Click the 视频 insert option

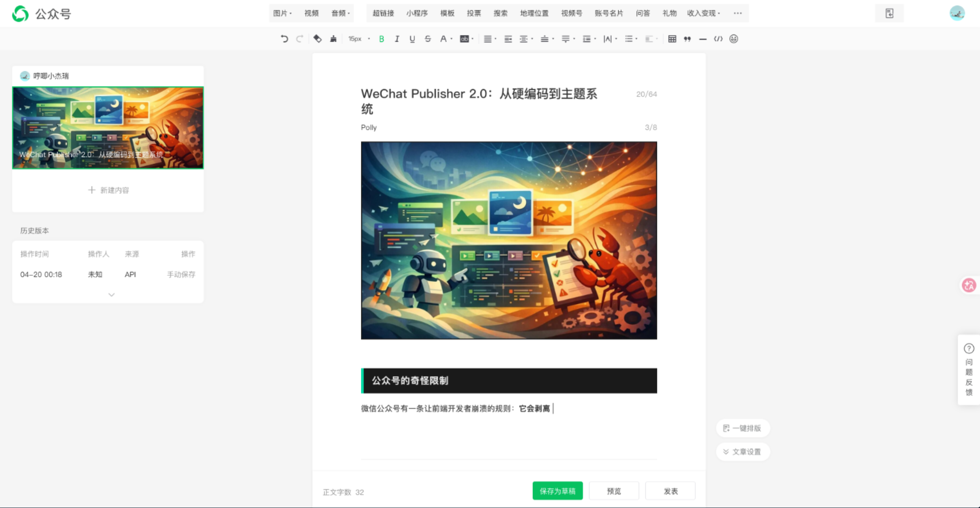pos(312,13)
